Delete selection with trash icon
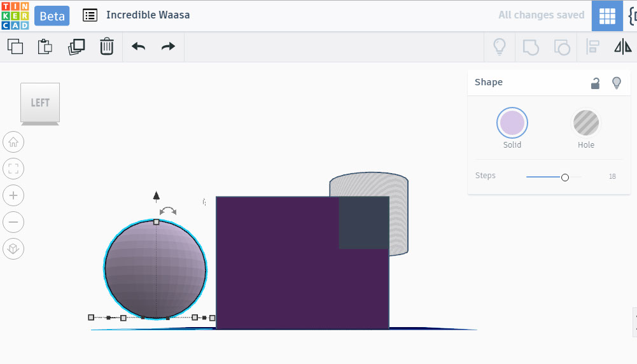The width and height of the screenshot is (637, 364). click(107, 46)
